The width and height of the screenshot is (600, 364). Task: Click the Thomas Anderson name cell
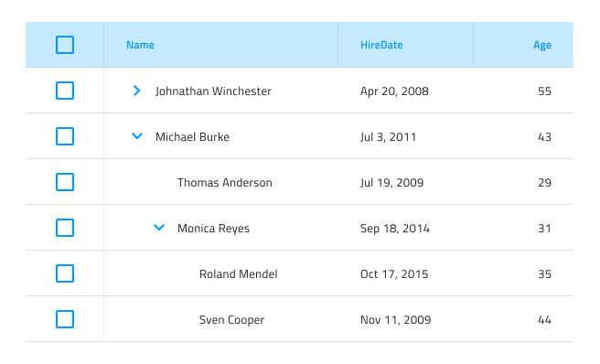pyautogui.click(x=220, y=182)
